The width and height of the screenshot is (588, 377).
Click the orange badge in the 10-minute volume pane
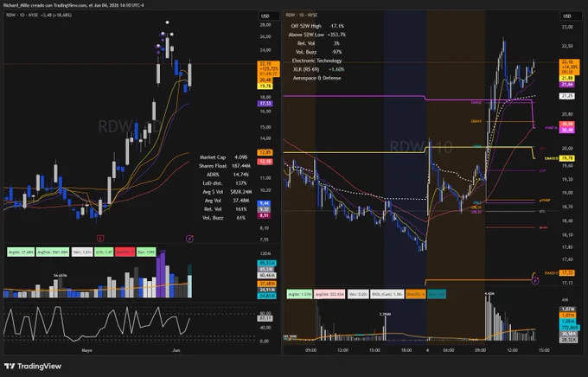coord(416,295)
